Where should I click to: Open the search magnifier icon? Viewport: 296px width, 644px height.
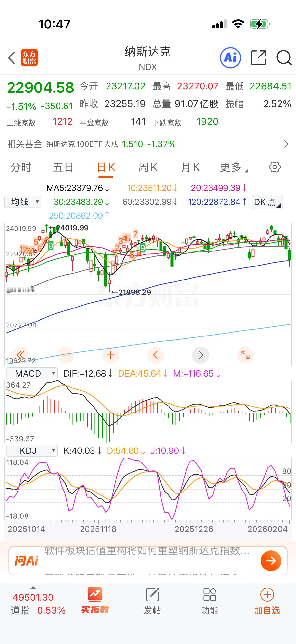click(x=284, y=58)
